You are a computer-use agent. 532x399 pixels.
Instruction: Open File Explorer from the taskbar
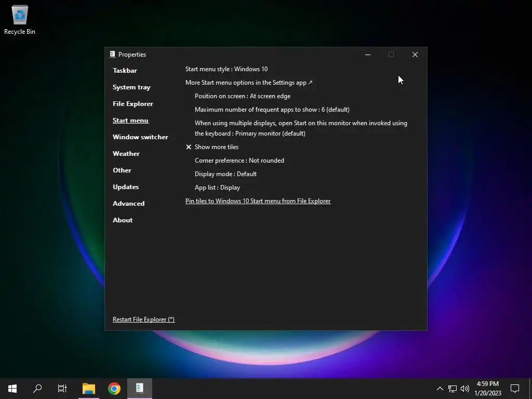[89, 389]
